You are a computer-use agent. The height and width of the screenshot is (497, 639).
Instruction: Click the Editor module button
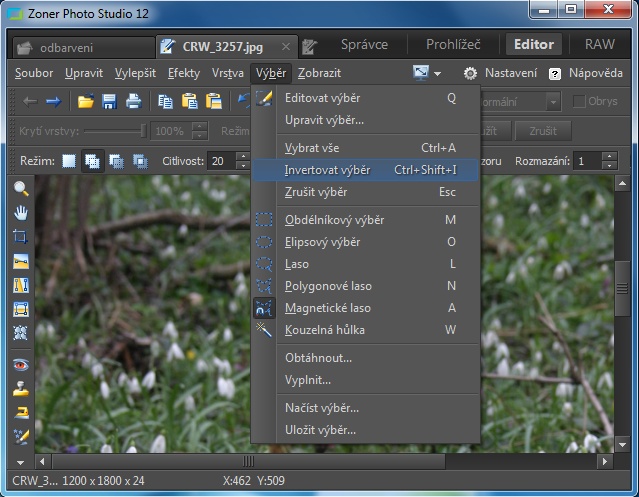534,44
